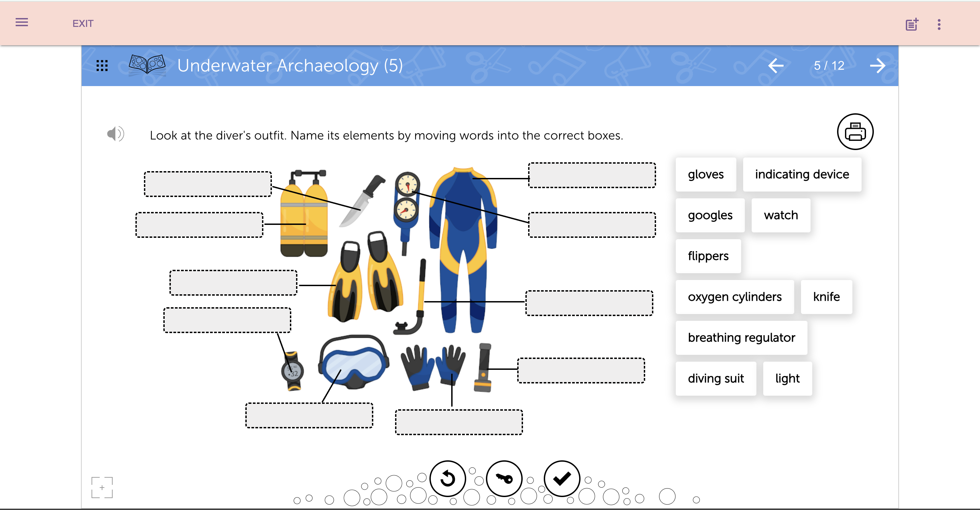Click the empty box linked to the wetsuit
The width and height of the screenshot is (980, 510).
click(x=592, y=175)
